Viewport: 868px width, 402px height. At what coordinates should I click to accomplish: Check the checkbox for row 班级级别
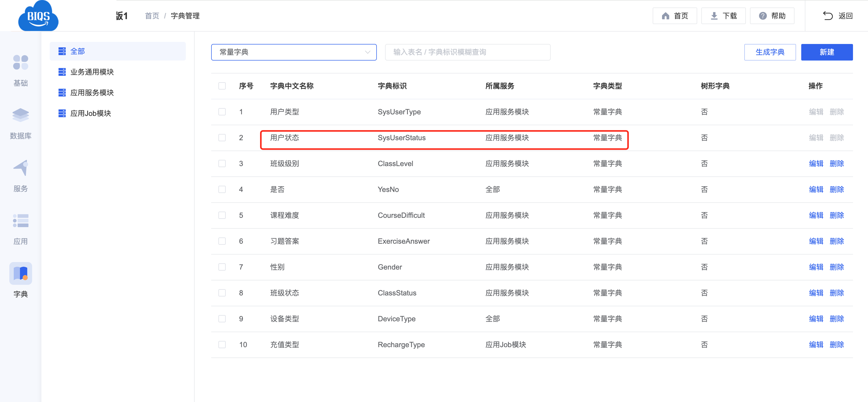[222, 164]
